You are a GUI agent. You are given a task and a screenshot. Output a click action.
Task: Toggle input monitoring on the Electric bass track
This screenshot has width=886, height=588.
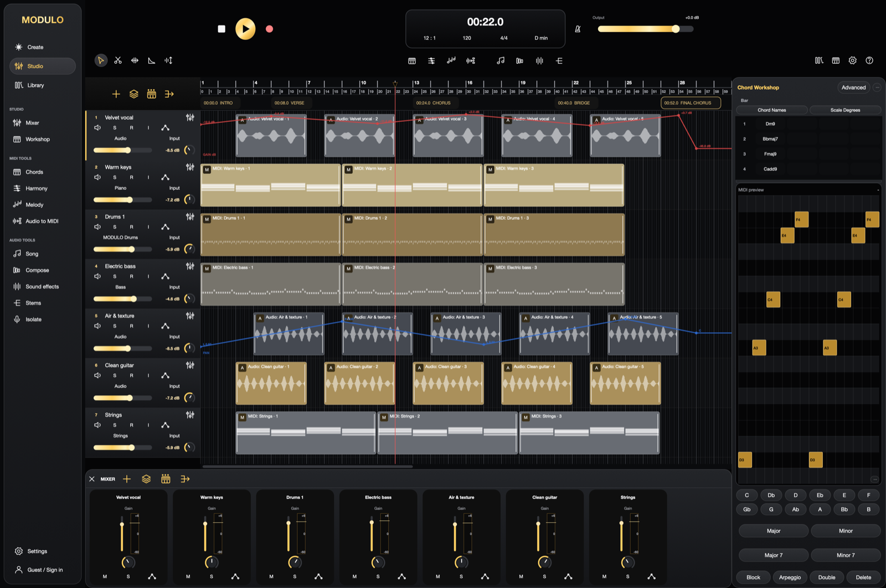[x=148, y=276]
